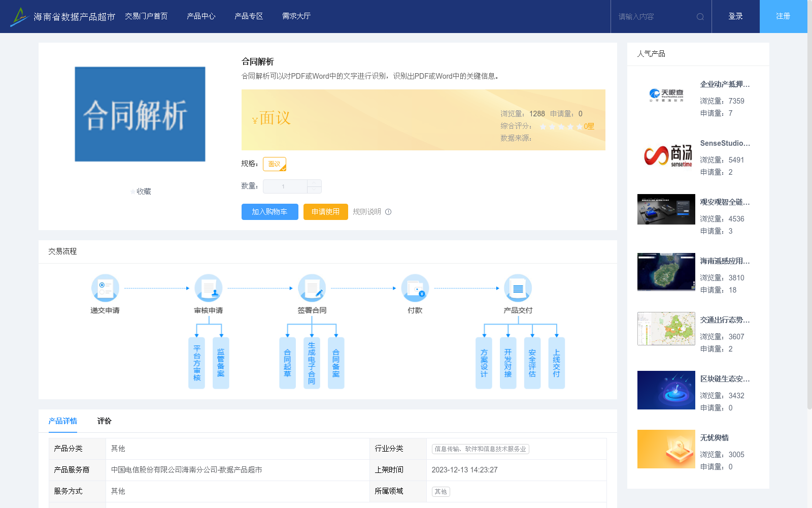
Task: Click the 产品交付 process step icon
Action: (x=518, y=288)
